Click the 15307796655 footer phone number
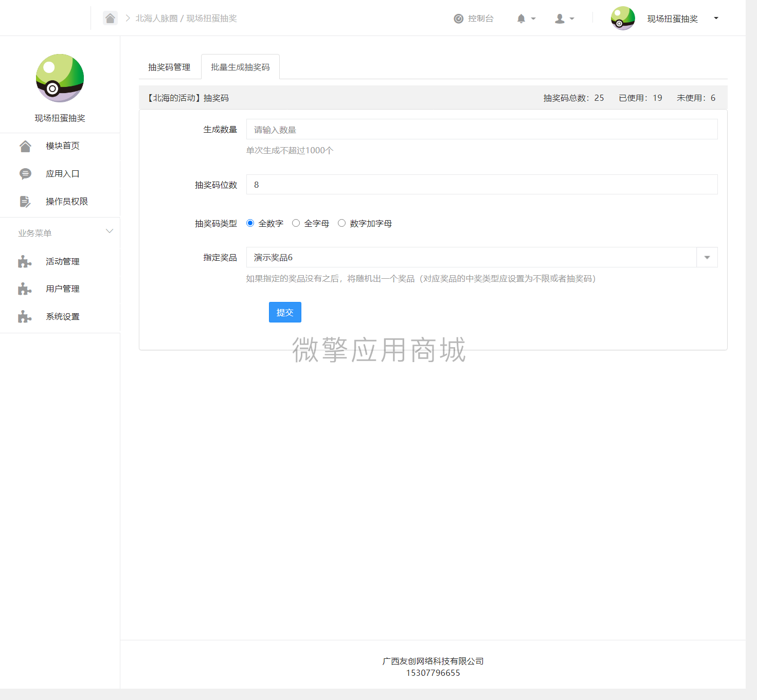 coord(433,673)
